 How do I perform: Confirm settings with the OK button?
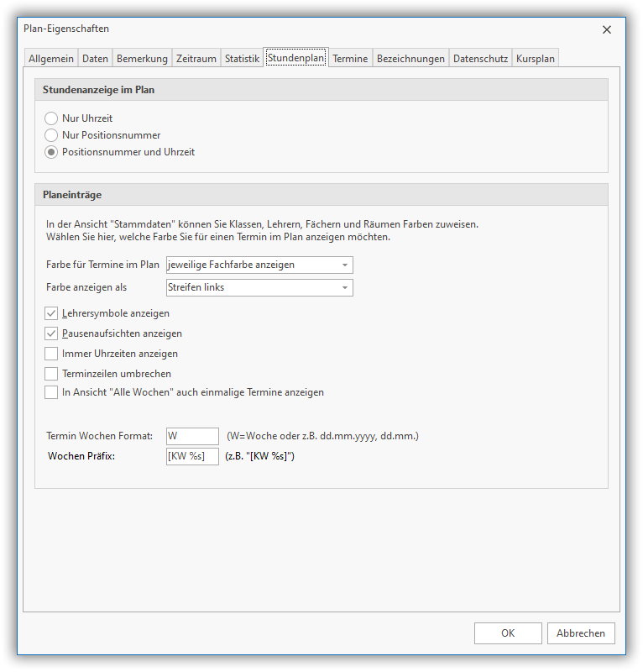[x=508, y=633]
